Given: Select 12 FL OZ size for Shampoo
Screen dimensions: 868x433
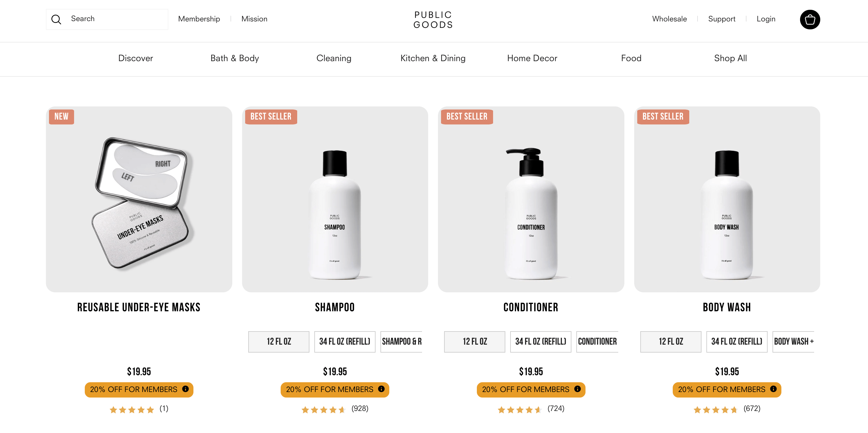Looking at the screenshot, I should pyautogui.click(x=279, y=342).
